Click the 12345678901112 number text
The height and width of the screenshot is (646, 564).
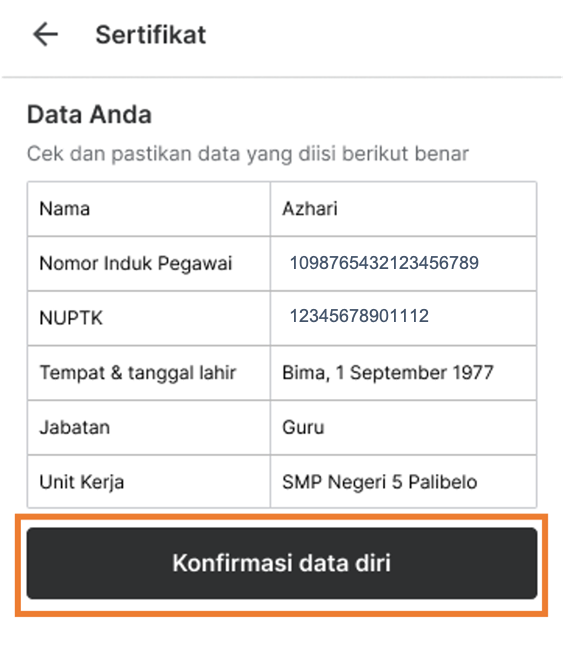(x=359, y=316)
